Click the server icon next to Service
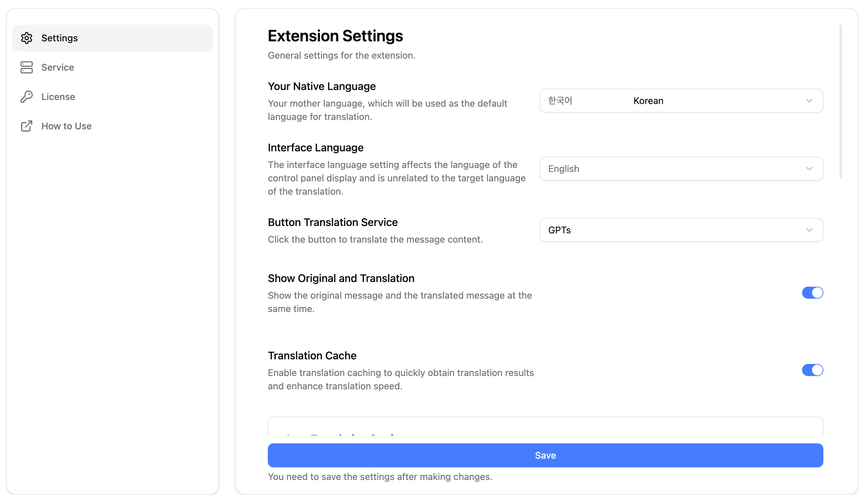Viewport: 868px width, 504px height. pyautogui.click(x=27, y=67)
